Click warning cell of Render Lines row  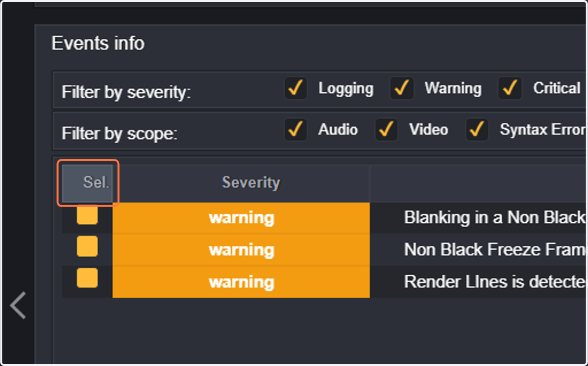pos(241,282)
